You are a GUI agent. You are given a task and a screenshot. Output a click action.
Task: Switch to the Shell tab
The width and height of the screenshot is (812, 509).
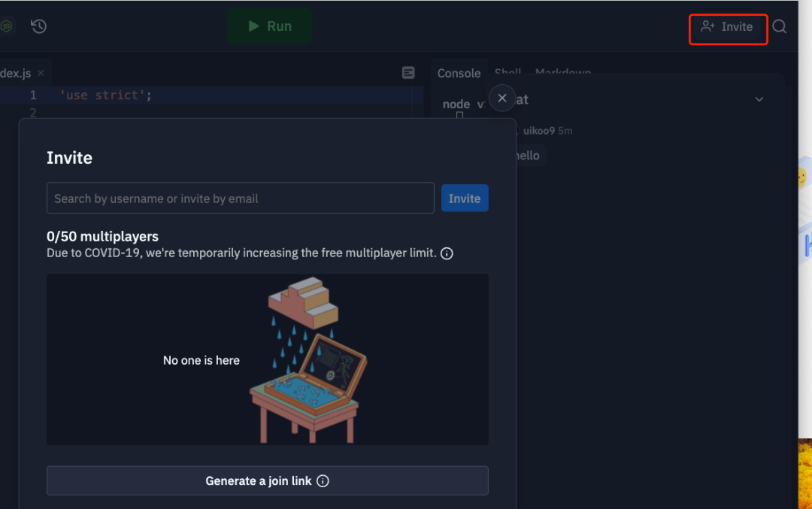point(507,71)
